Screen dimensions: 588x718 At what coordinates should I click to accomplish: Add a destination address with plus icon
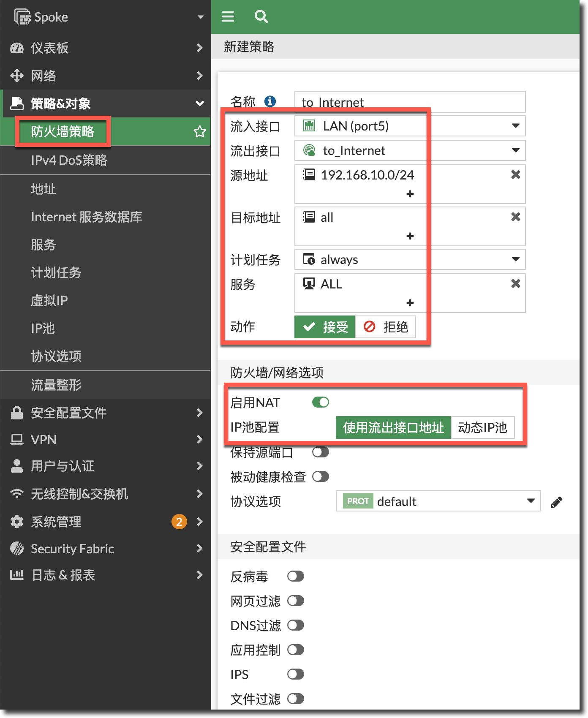[x=410, y=236]
